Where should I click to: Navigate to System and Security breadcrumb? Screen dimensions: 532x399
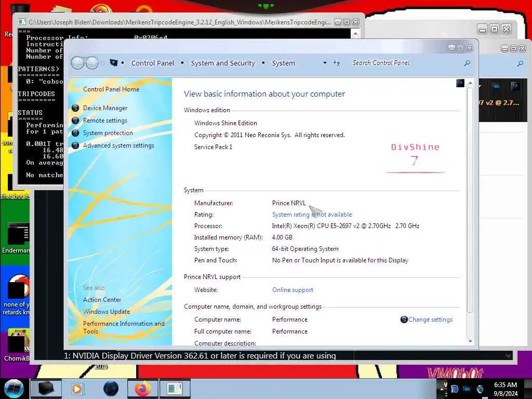[222, 63]
